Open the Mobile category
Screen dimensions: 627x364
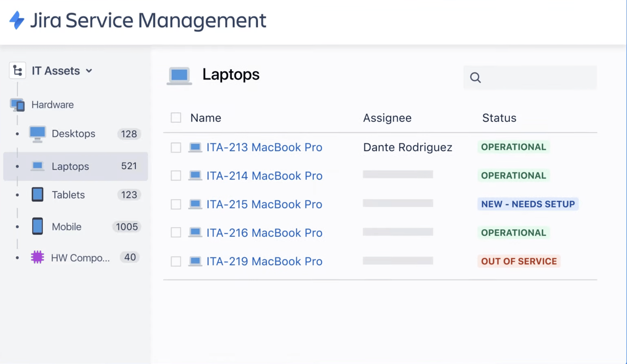tap(66, 227)
